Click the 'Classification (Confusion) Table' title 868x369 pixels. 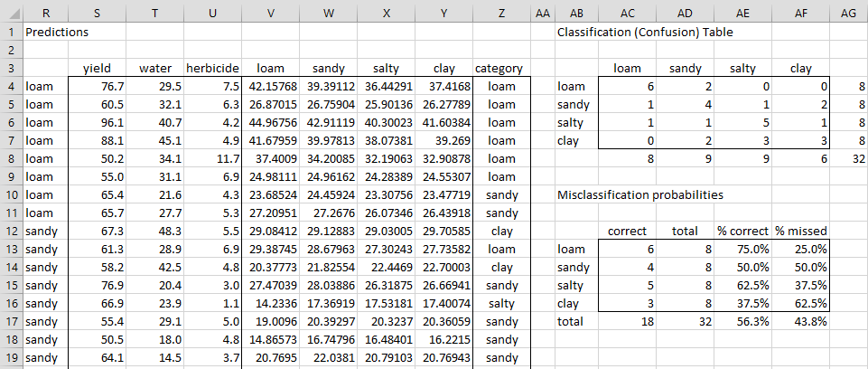645,33
